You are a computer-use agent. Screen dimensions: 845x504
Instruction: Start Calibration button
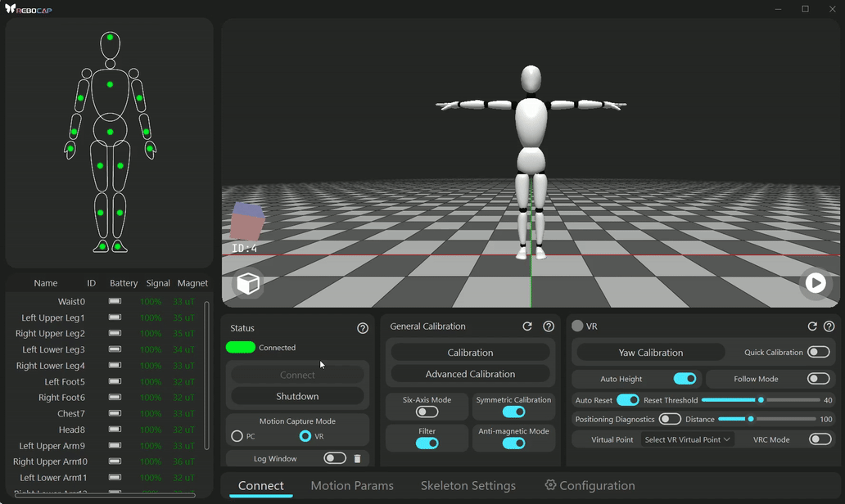[x=470, y=352]
